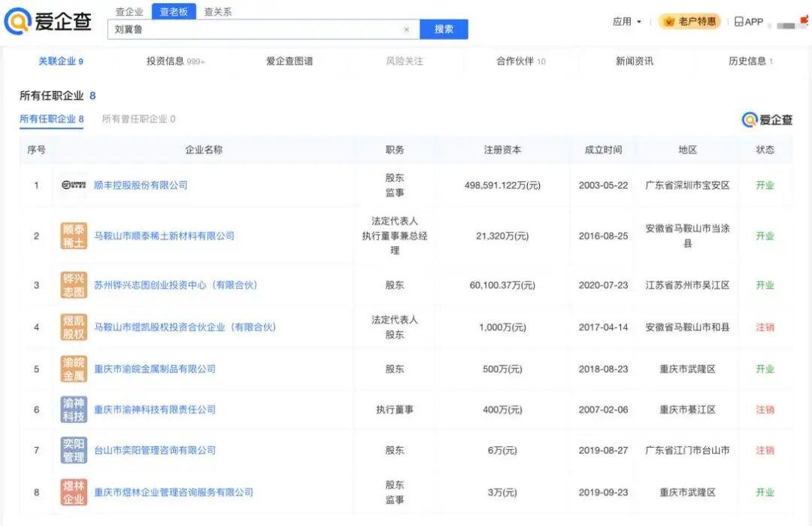This screenshot has width=812, height=526.
Task: Open 马鞍山市顺泰稀土新材料有限公司 link
Action: 164,236
